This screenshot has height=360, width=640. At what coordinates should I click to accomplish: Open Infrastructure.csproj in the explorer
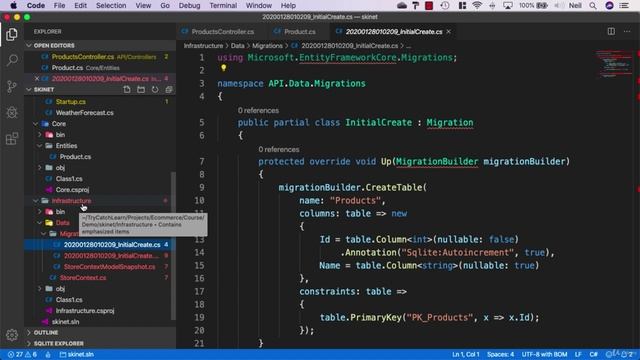pyautogui.click(x=85, y=311)
